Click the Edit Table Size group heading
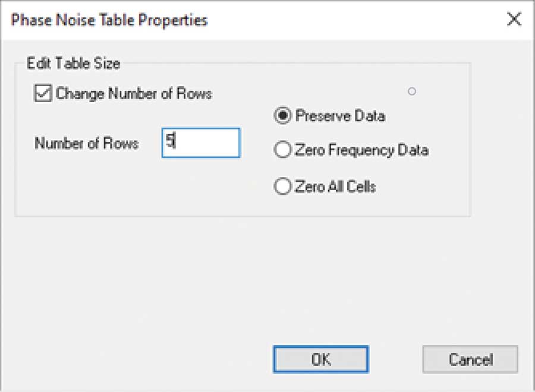The image size is (535, 392). (x=73, y=64)
